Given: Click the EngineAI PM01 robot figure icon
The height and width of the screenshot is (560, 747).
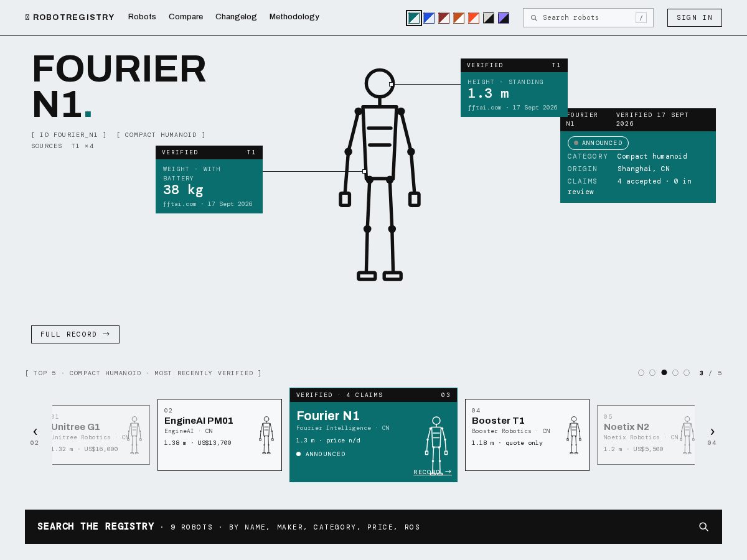Looking at the screenshot, I should coord(266,435).
